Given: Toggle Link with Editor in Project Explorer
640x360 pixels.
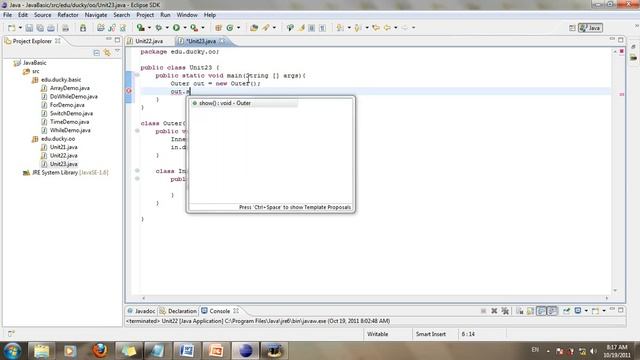Looking at the screenshot, I should tap(107, 53).
